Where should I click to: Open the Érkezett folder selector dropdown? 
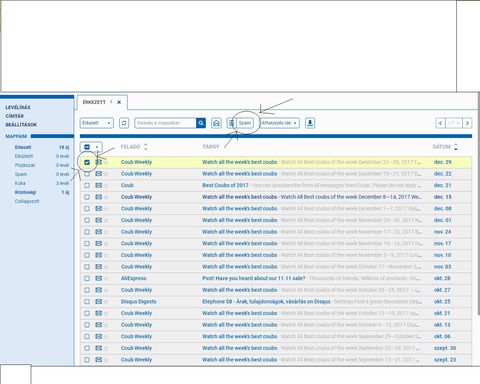(97, 123)
